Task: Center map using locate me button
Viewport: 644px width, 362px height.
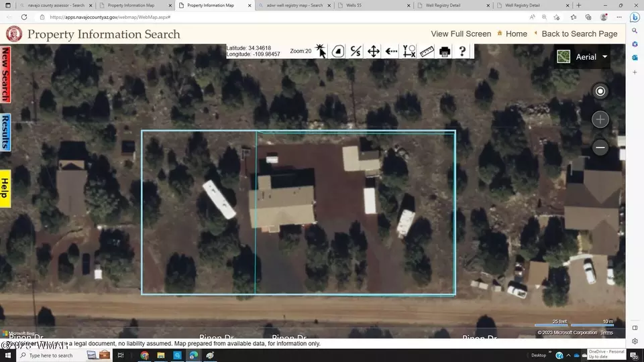Action: pyautogui.click(x=600, y=91)
